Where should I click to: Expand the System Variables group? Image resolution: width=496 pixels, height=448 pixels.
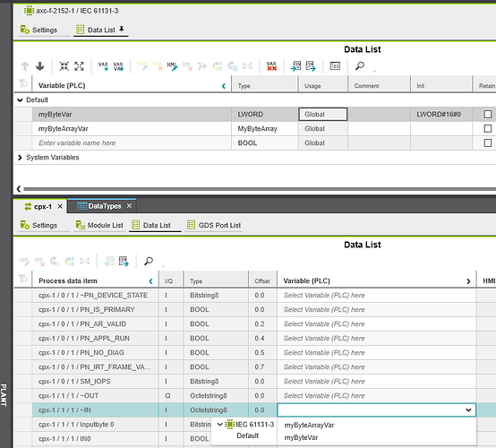tap(20, 158)
